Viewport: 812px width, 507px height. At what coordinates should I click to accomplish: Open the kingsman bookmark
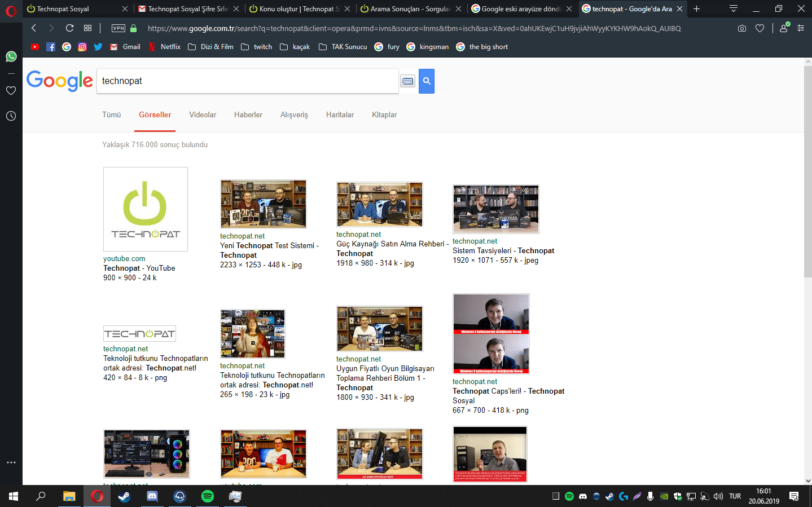coord(428,47)
